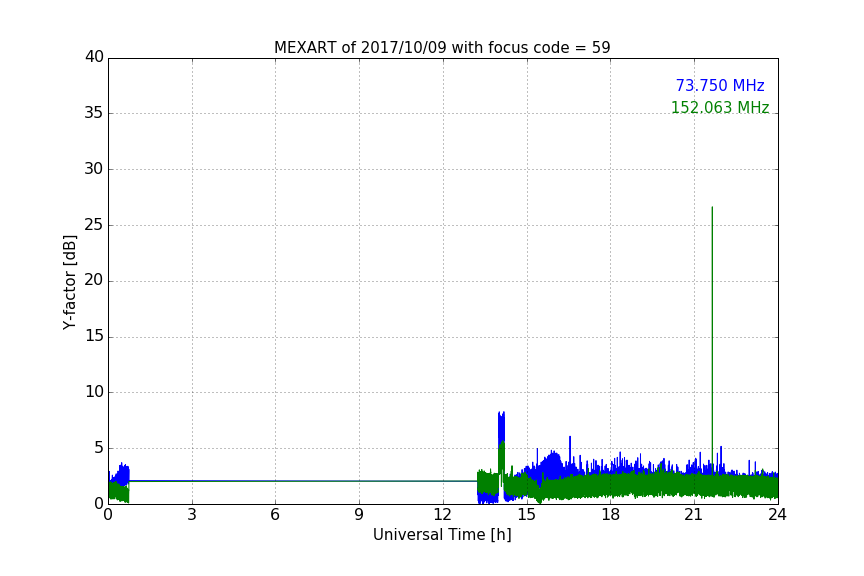864x576 pixels.
Task: Click the y-axis tick label "20"
Action: 94,280
